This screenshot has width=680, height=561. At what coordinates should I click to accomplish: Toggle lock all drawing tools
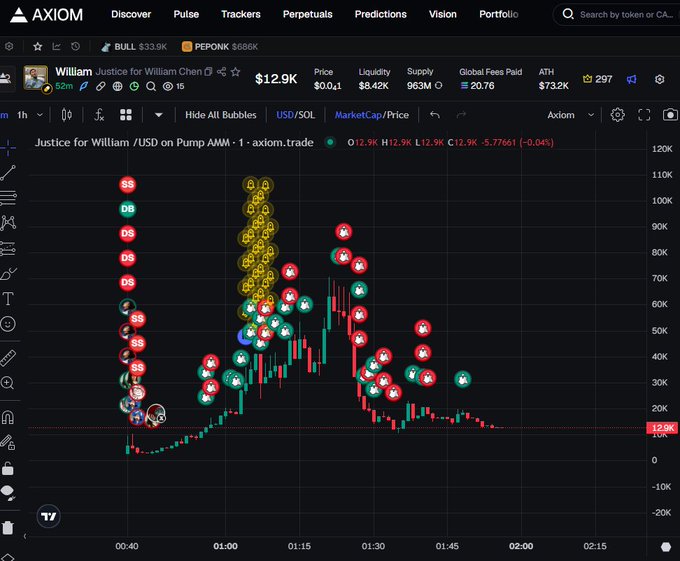[x=8, y=468]
